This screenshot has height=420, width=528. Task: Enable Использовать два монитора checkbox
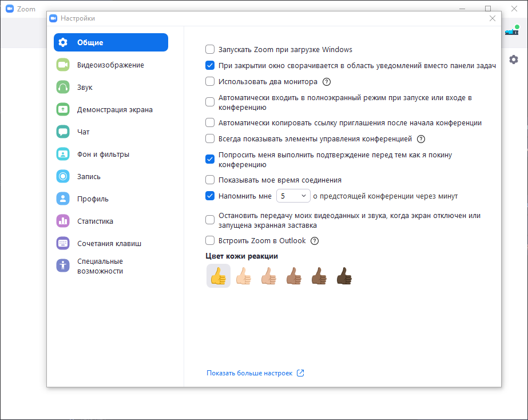click(x=210, y=81)
